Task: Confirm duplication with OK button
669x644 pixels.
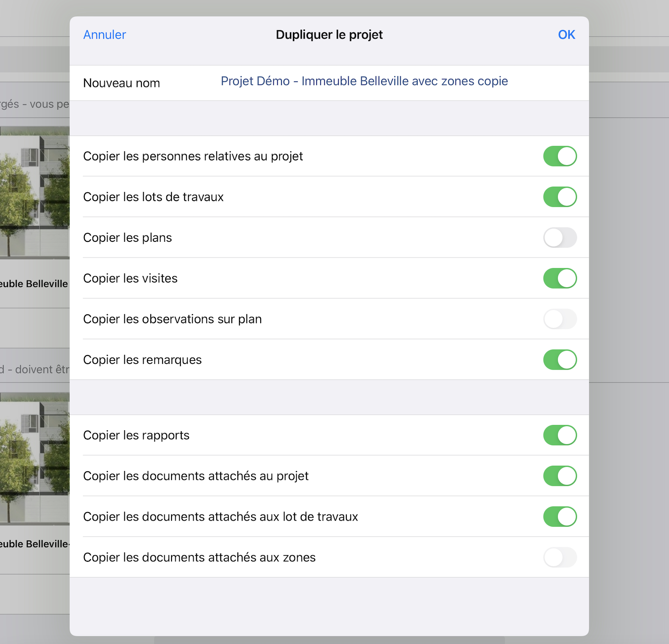Action: click(566, 35)
